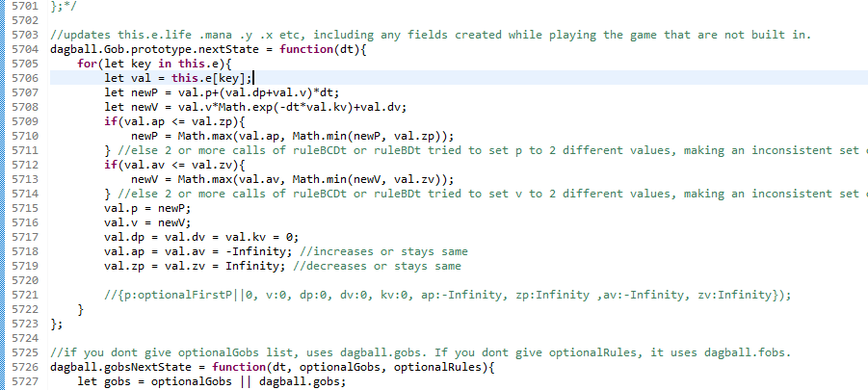This screenshot has height=390, width=868.
Task: Click 'Math.min' on line 5713
Action: [320, 179]
